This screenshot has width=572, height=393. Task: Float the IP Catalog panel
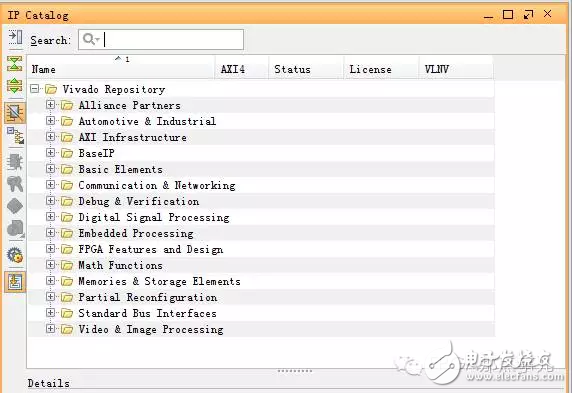coord(528,15)
